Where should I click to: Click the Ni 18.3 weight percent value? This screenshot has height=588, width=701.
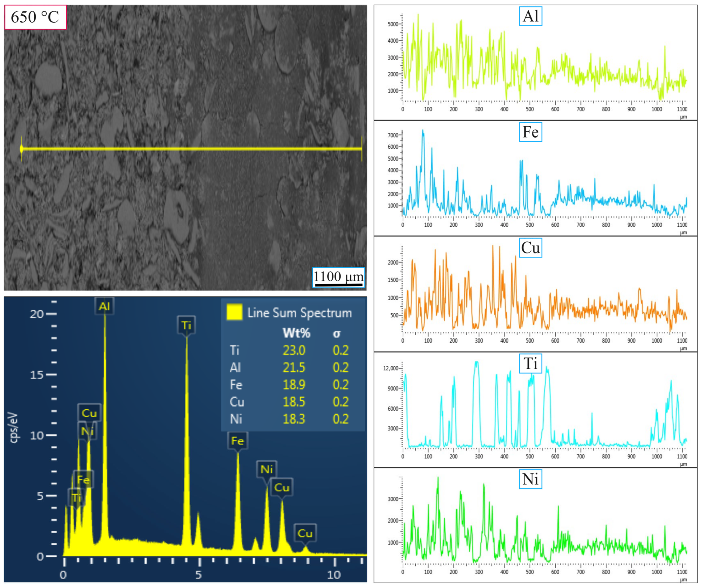click(294, 419)
